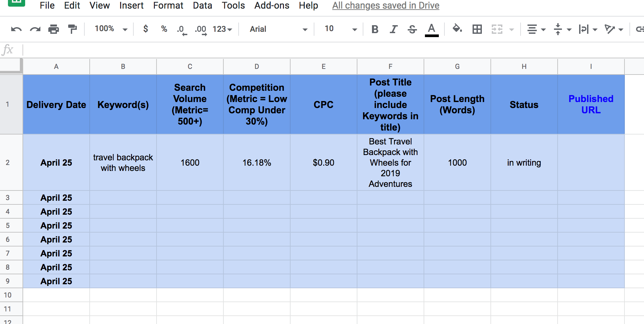644x324 pixels.
Task: Open the View menu
Action: [100, 6]
